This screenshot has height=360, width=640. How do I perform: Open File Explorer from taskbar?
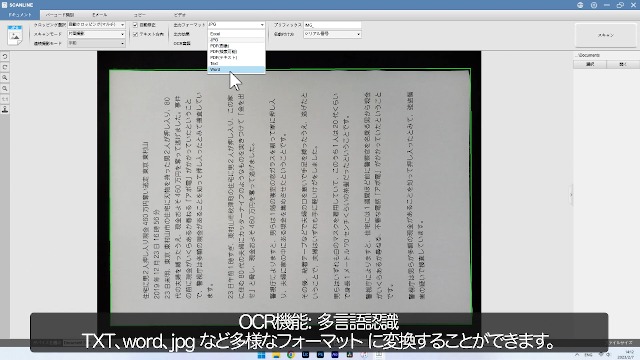coord(276,355)
